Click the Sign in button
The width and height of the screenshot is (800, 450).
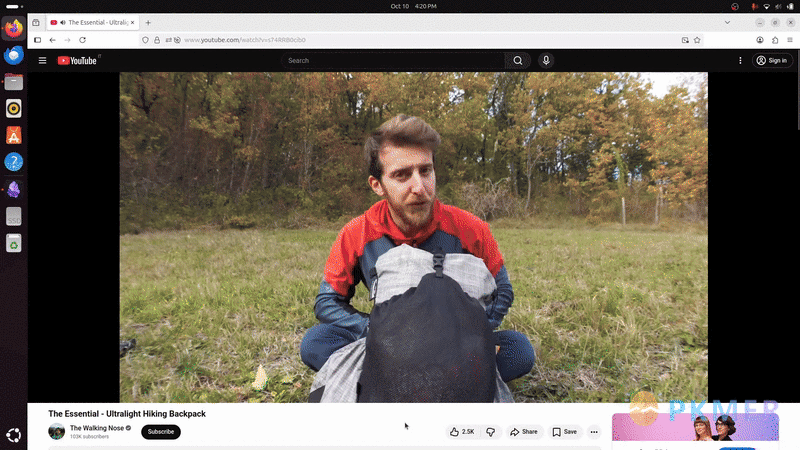point(771,61)
